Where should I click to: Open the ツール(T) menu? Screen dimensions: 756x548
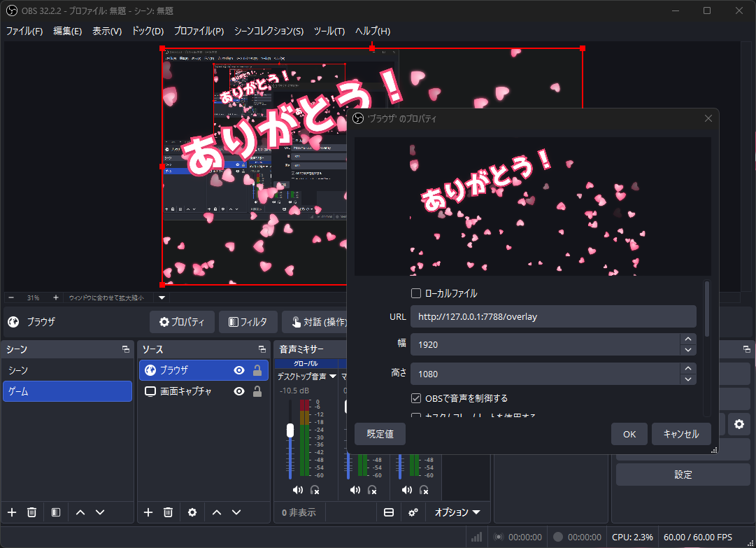point(329,31)
